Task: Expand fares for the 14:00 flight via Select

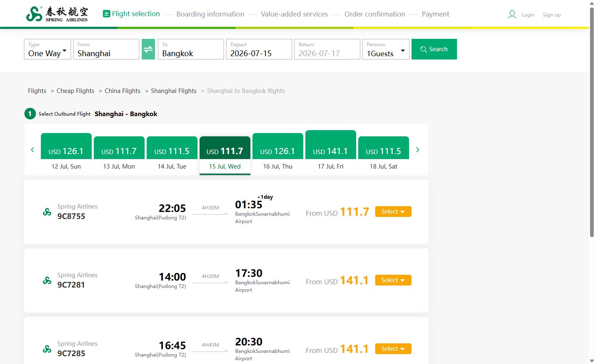Action: point(393,280)
